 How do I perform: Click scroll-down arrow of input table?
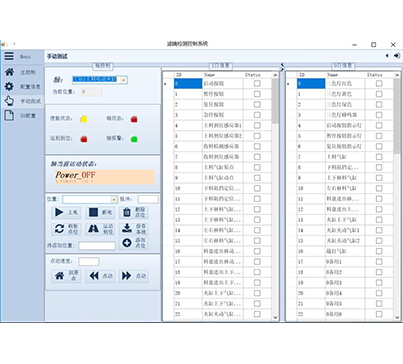tap(275, 317)
